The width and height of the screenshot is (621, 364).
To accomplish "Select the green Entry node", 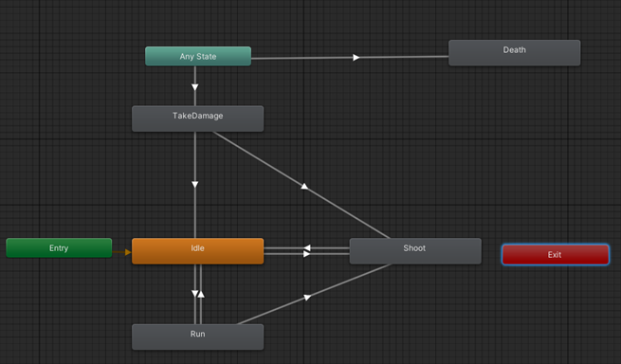I will pyautogui.click(x=59, y=248).
